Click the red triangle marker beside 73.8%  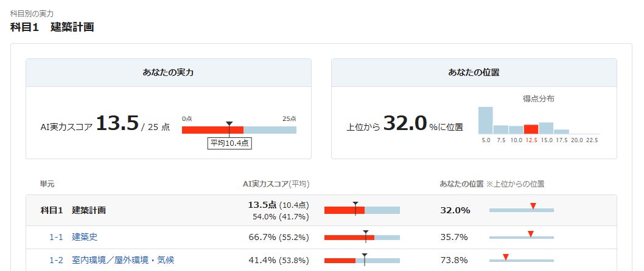point(505,257)
